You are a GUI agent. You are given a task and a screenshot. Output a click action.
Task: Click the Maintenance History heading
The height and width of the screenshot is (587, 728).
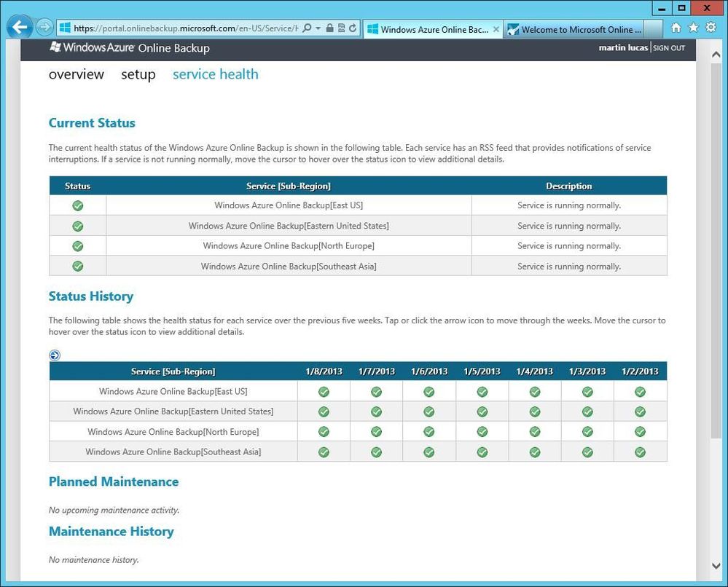coord(111,532)
